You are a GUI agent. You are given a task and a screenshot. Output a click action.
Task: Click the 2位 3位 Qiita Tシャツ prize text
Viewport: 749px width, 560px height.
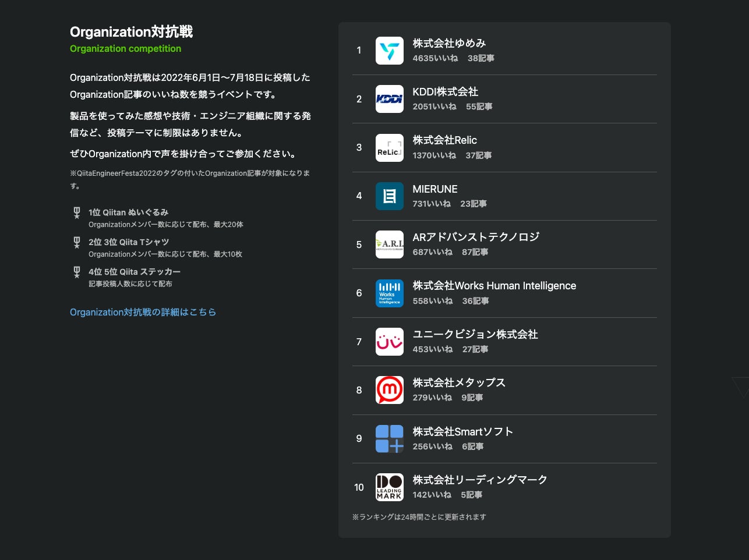click(129, 242)
